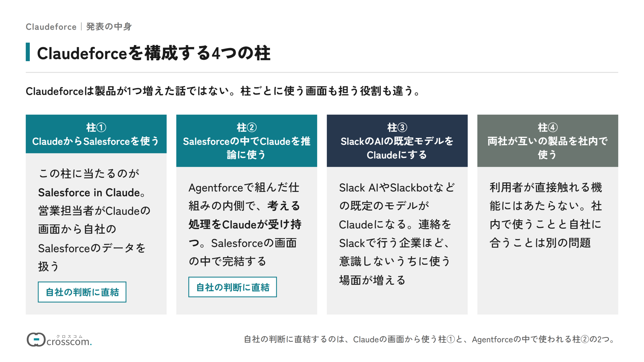Select the 柱④ 両社が互いの製品を社内で使う header
644x362 pixels.
548,141
